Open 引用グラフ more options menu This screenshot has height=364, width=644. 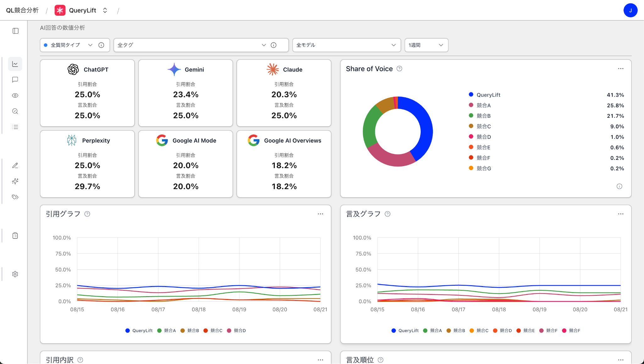point(320,214)
